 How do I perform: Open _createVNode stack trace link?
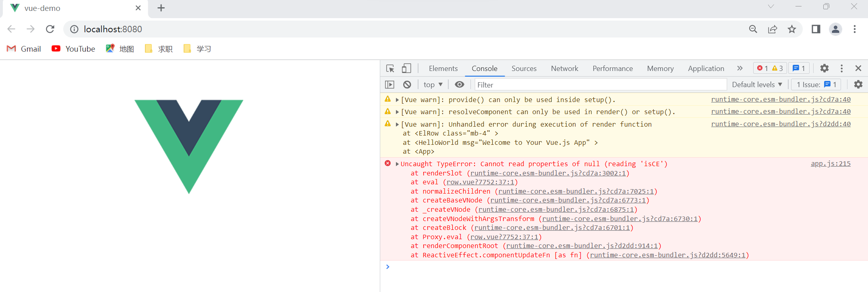[556, 209]
